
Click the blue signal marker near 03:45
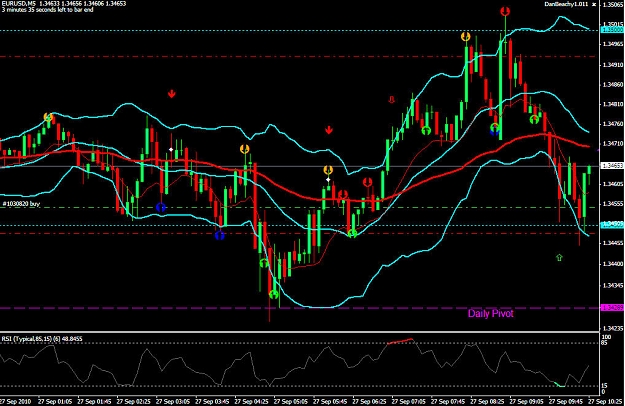tap(220, 235)
